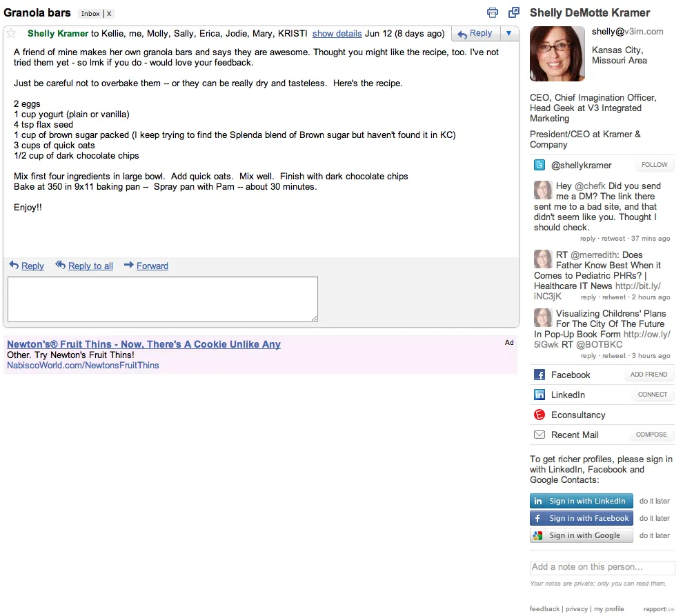The width and height of the screenshot is (683, 616).
Task: Sign in with LinkedIn button
Action: [x=581, y=501]
